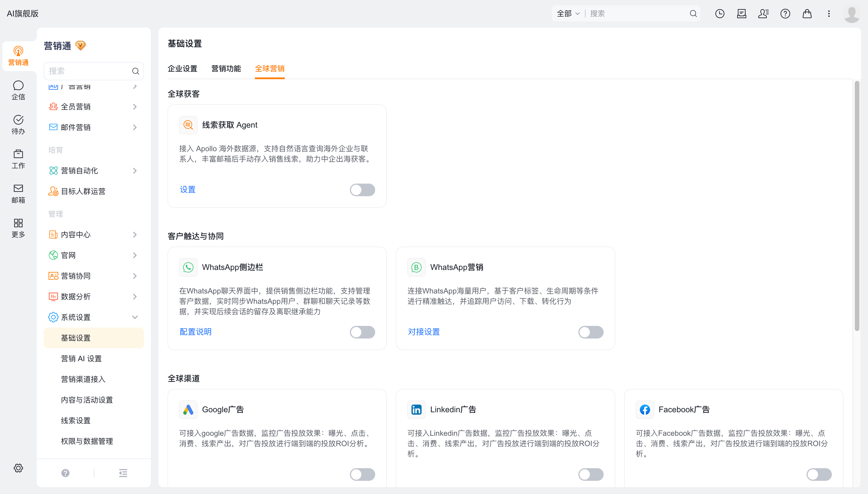The height and width of the screenshot is (494, 868).
Task: Enable the WhatsApp侧边栏 toggle
Action: [x=363, y=332]
